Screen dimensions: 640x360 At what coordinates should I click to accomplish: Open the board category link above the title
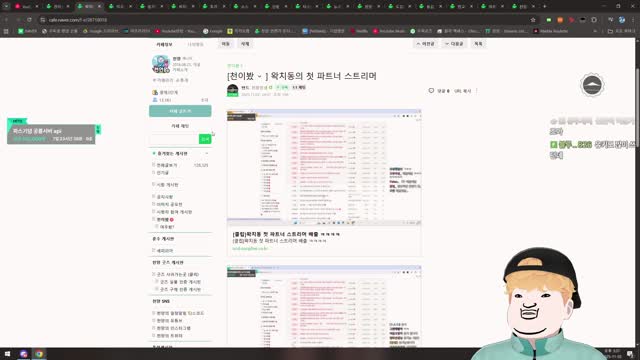pos(235,65)
